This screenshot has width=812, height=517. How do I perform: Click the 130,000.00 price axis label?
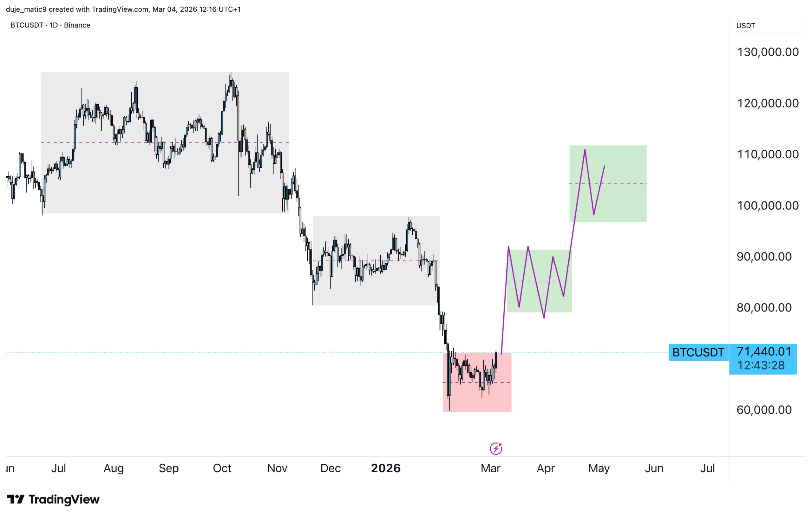point(768,52)
